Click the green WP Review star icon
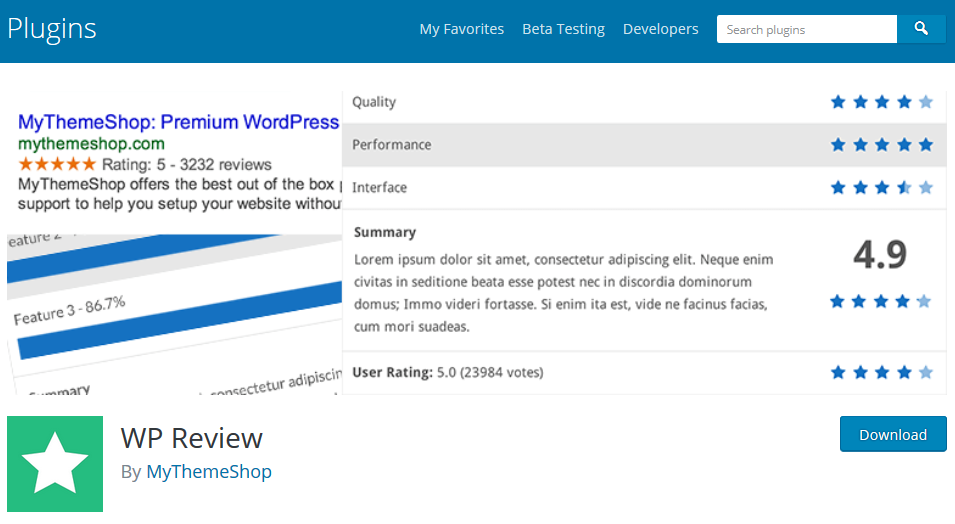The height and width of the screenshot is (524, 955). (x=55, y=464)
